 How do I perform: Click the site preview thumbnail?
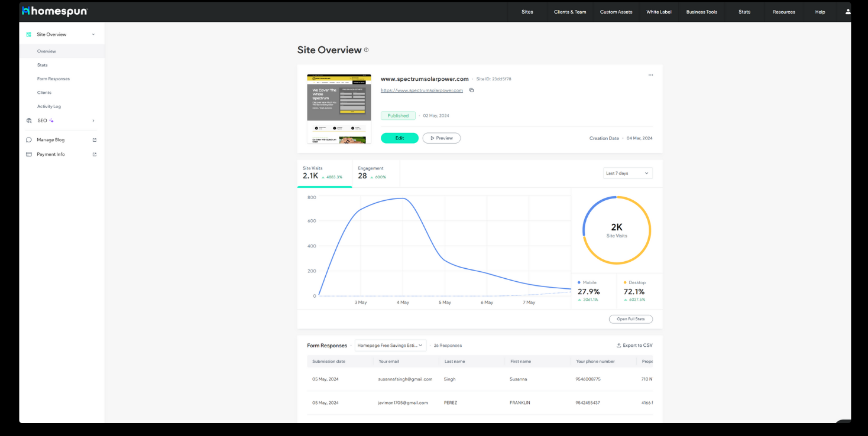(339, 109)
